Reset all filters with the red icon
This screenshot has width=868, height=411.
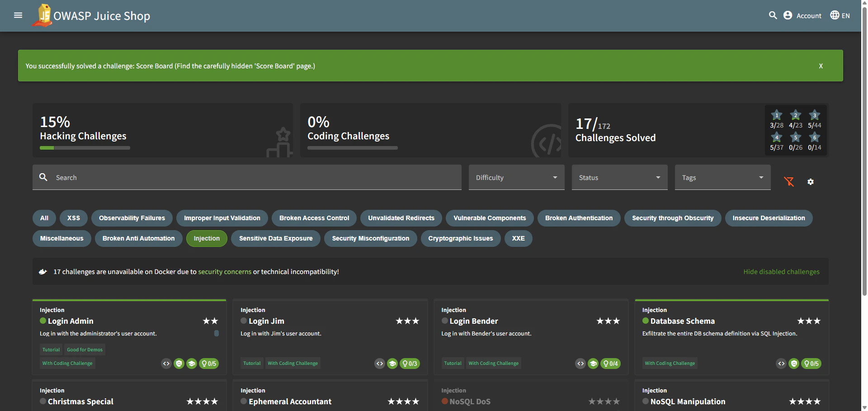pyautogui.click(x=789, y=182)
